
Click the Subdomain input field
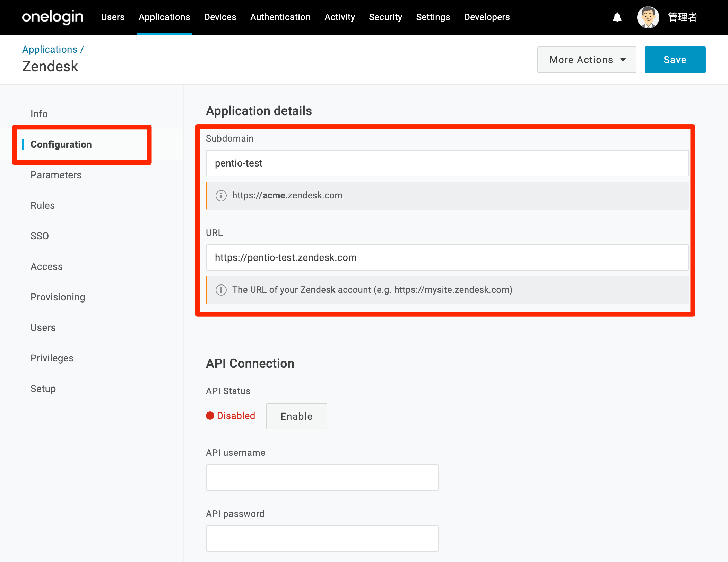pos(447,163)
